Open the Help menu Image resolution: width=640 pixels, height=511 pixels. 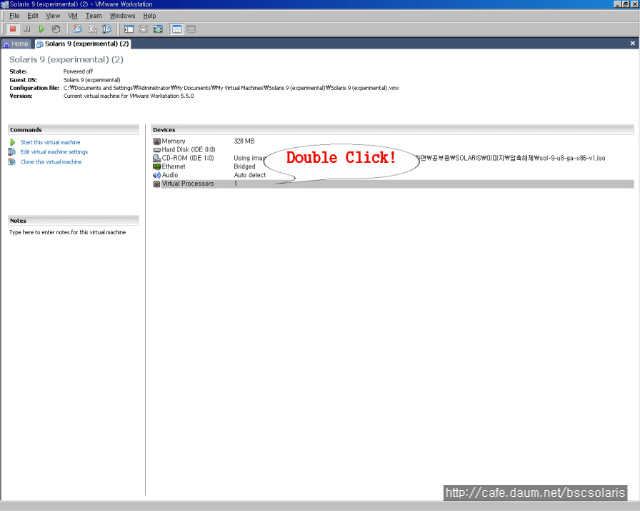[x=149, y=16]
